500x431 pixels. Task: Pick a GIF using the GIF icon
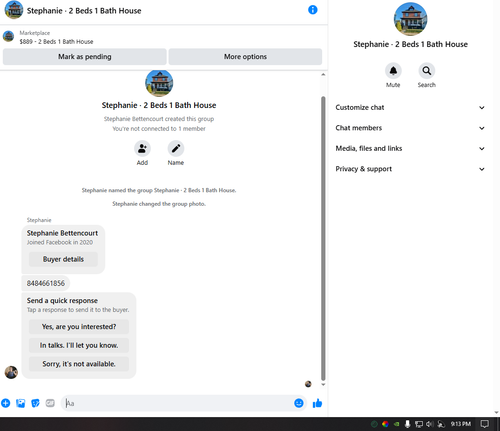(50, 403)
